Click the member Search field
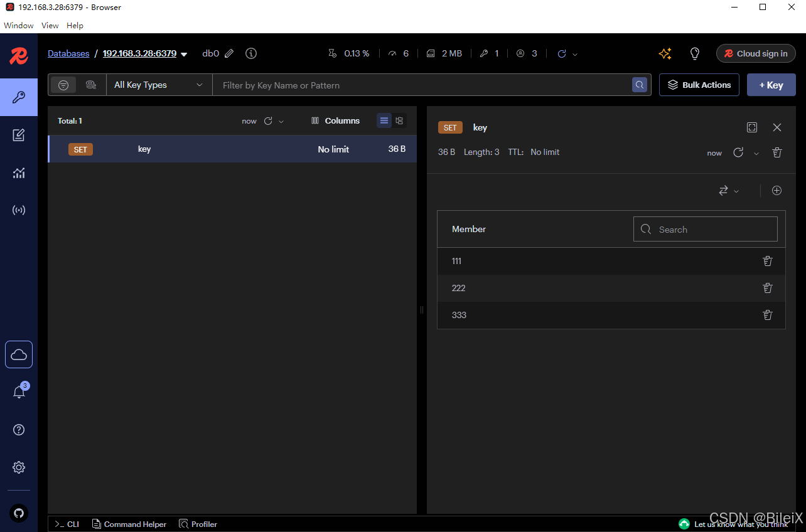 (x=705, y=229)
